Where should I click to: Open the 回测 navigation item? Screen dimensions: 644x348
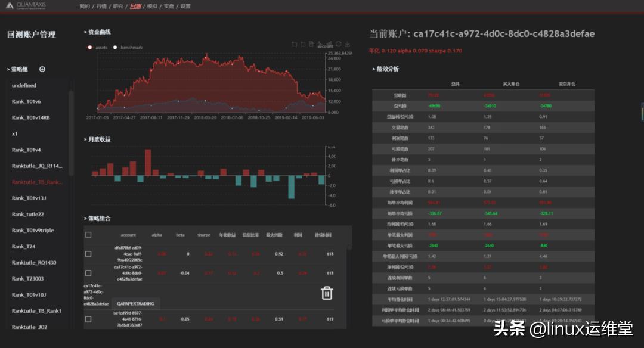pos(135,6)
